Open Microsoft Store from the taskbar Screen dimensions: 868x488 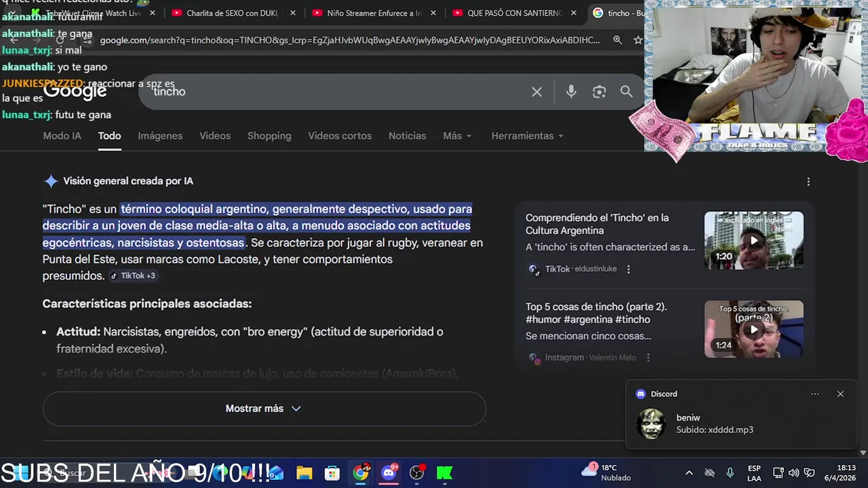pos(332,473)
